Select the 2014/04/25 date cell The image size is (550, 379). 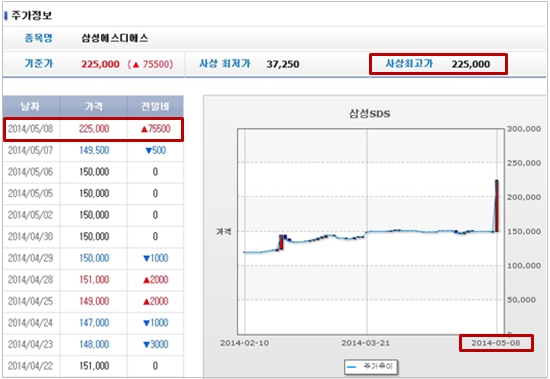[x=31, y=301]
